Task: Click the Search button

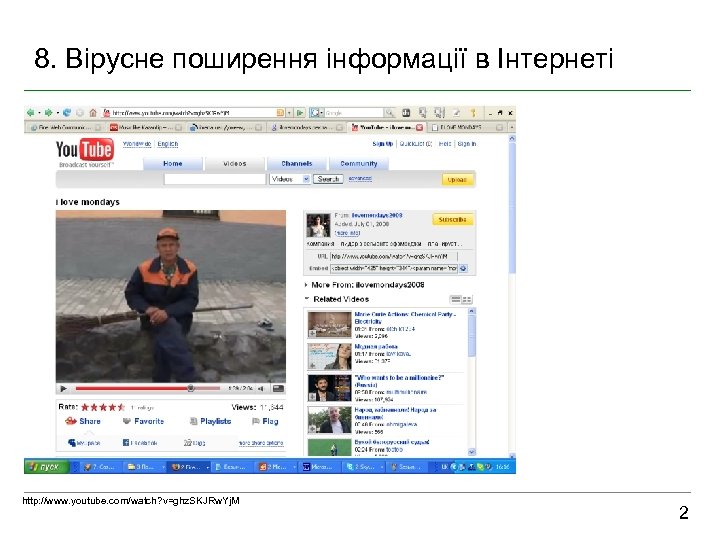Action: pyautogui.click(x=328, y=179)
